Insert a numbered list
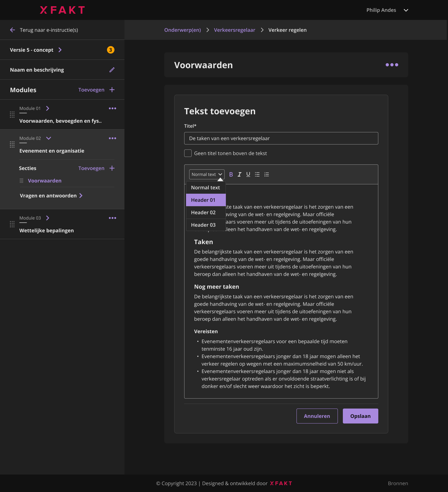Image resolution: width=448 pixels, height=492 pixels. point(267,174)
